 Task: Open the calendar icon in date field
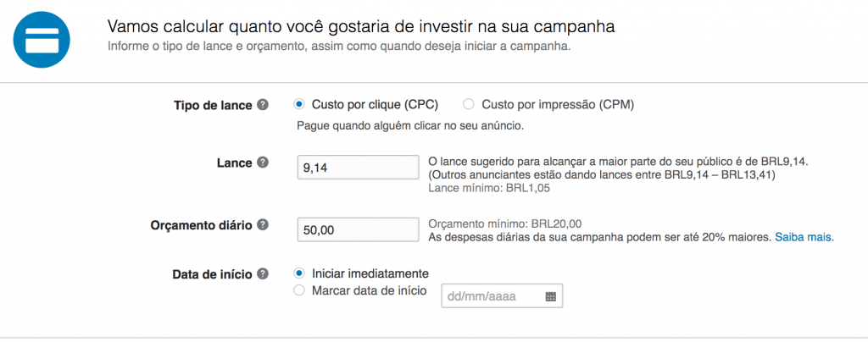(550, 297)
